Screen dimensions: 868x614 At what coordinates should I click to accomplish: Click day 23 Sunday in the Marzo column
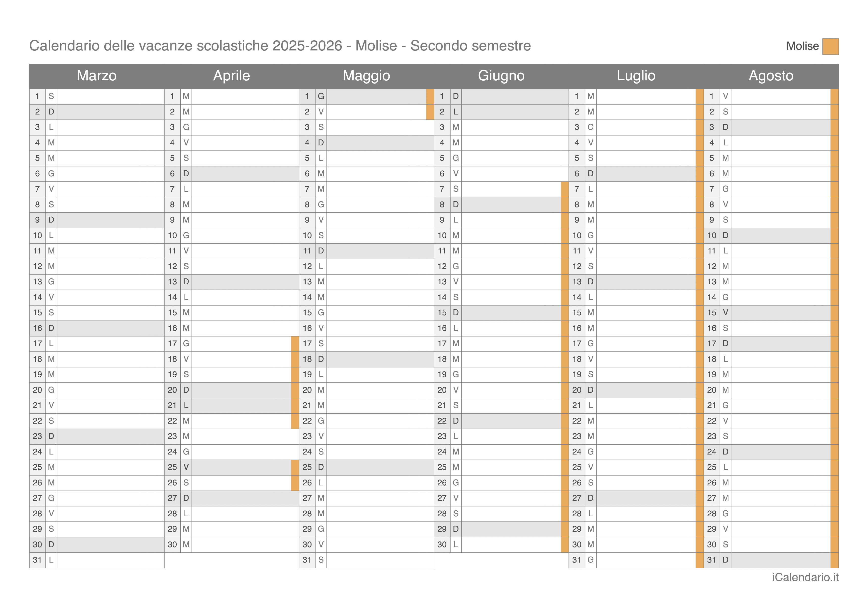(x=97, y=436)
